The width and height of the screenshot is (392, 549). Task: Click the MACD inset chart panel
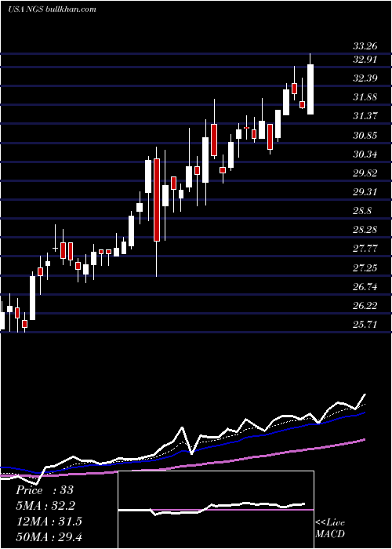216,510
